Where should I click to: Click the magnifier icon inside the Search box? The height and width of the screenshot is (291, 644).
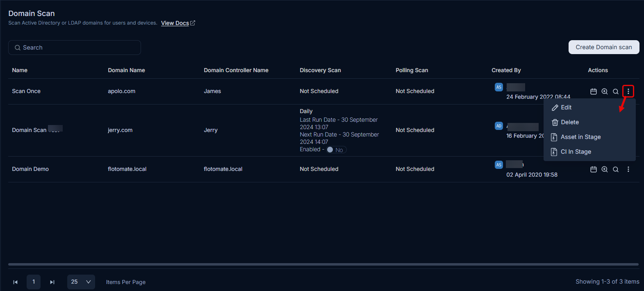pos(18,48)
